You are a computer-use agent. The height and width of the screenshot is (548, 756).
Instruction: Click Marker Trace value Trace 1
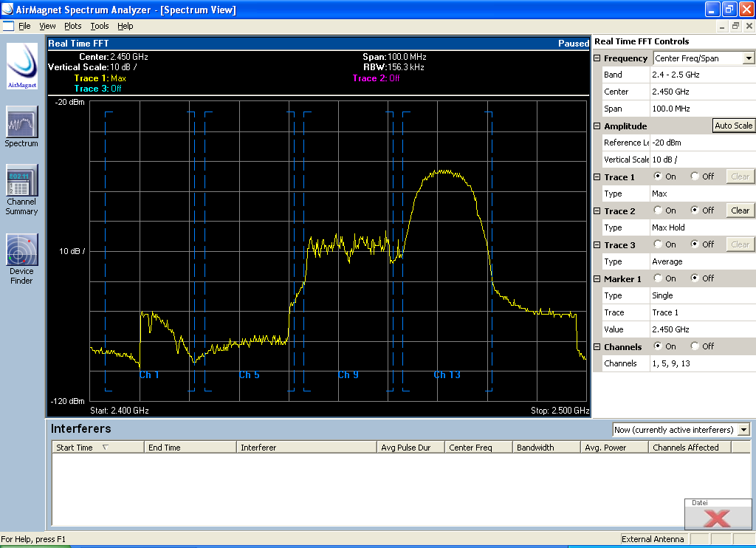(x=703, y=312)
